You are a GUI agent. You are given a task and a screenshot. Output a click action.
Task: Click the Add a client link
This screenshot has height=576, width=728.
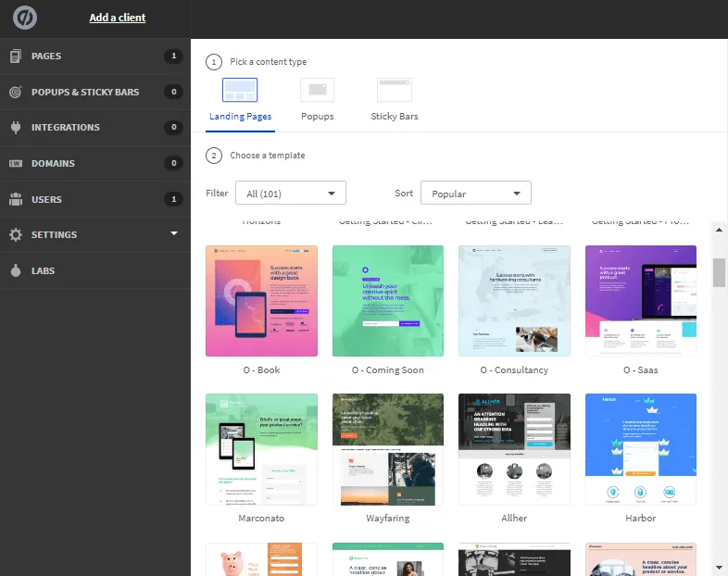[118, 18]
